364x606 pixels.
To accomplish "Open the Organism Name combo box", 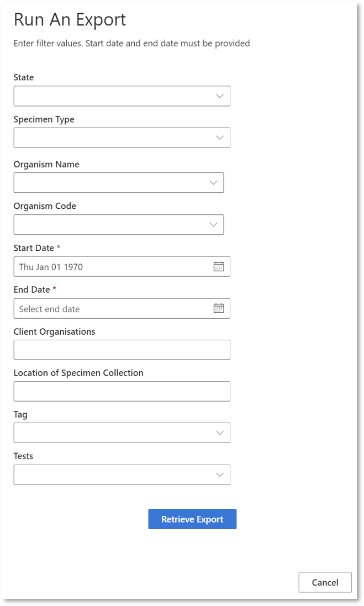I will click(x=119, y=182).
